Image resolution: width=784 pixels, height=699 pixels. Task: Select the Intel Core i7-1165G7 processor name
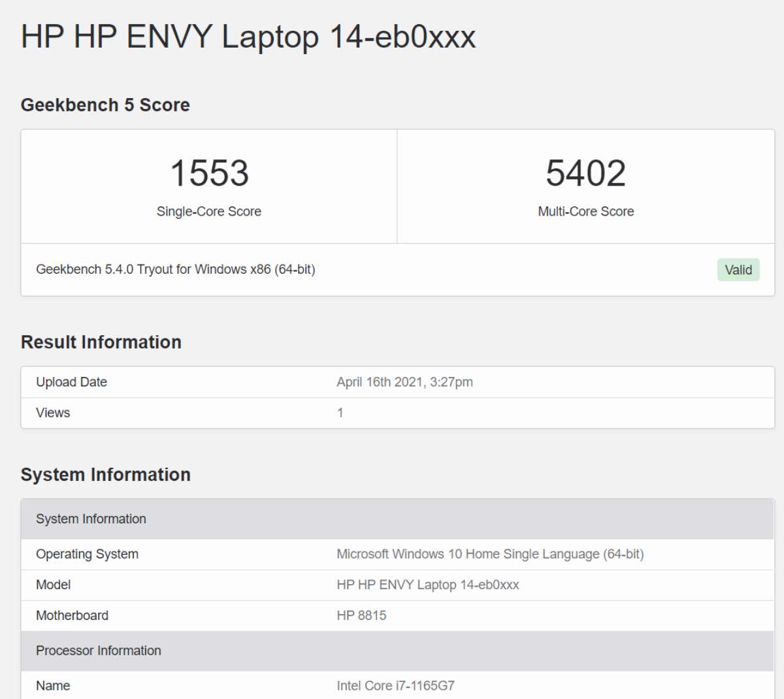click(x=395, y=685)
